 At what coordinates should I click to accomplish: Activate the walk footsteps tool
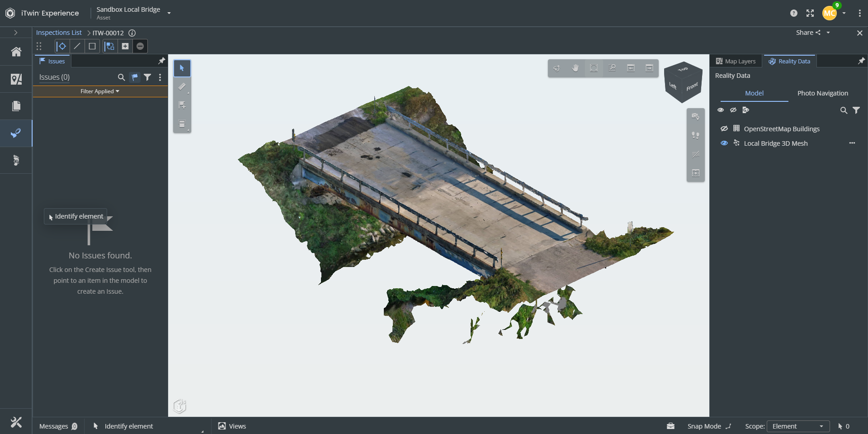pyautogui.click(x=696, y=135)
